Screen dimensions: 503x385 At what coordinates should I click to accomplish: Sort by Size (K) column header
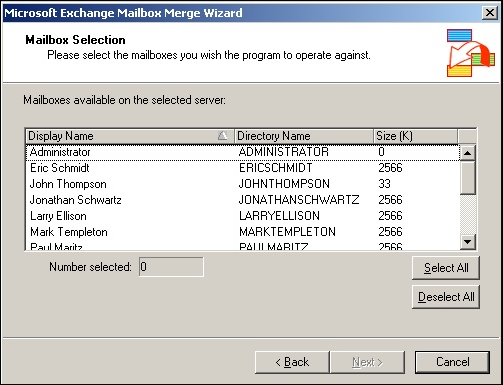tap(415, 136)
